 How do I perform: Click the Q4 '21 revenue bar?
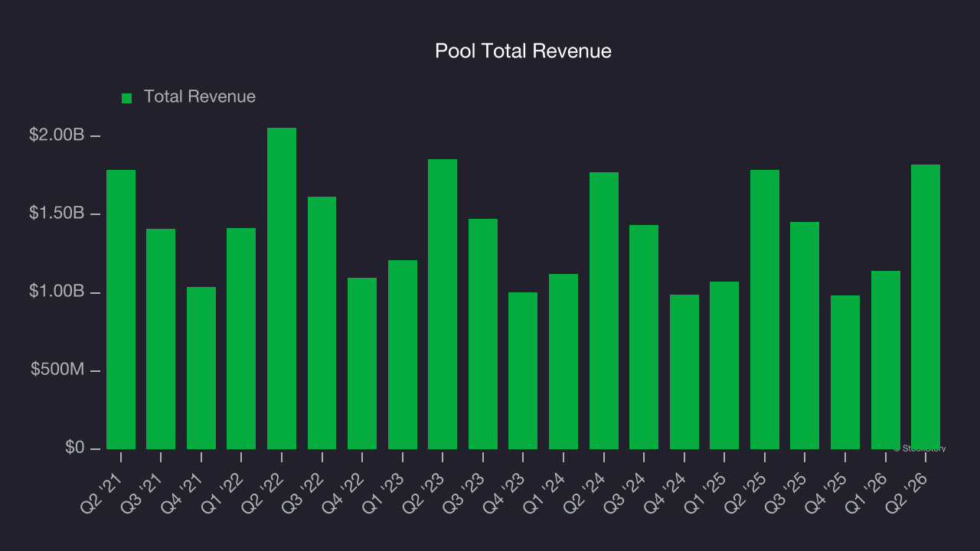click(201, 368)
